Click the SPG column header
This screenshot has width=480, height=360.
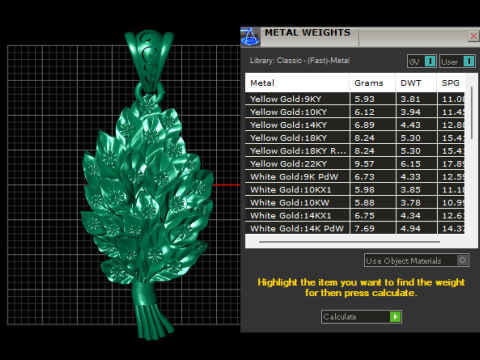pyautogui.click(x=451, y=83)
